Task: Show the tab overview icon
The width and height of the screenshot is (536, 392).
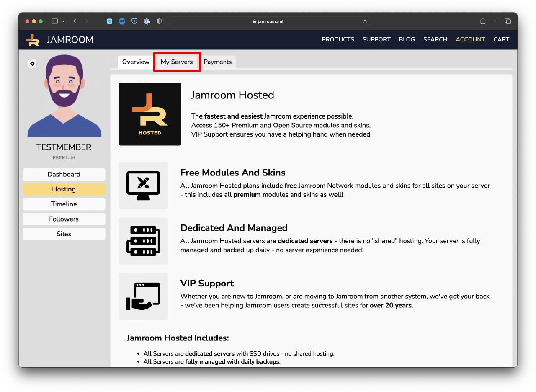Action: 508,21
